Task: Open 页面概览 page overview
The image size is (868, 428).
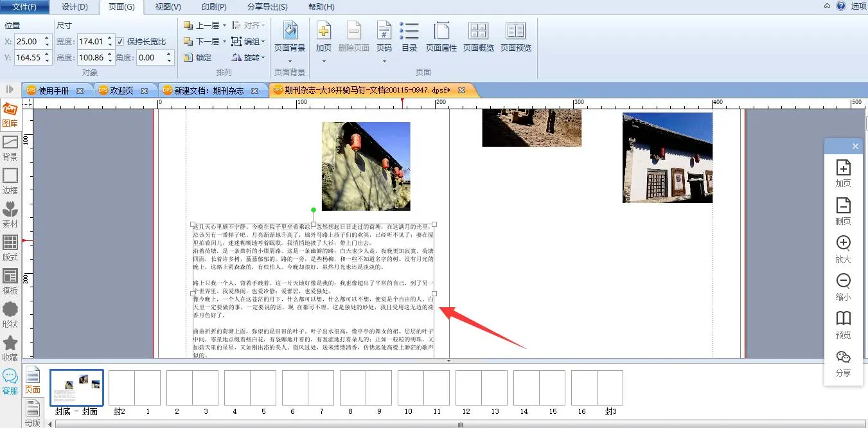Action: pos(478,37)
